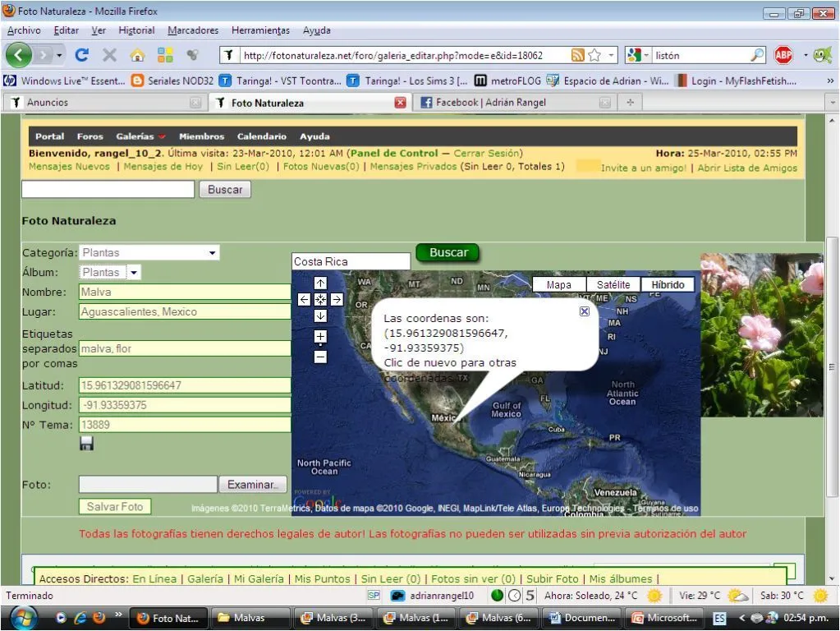Open the Subir Foto shortcut link
The height and width of the screenshot is (631, 840).
pyautogui.click(x=553, y=578)
